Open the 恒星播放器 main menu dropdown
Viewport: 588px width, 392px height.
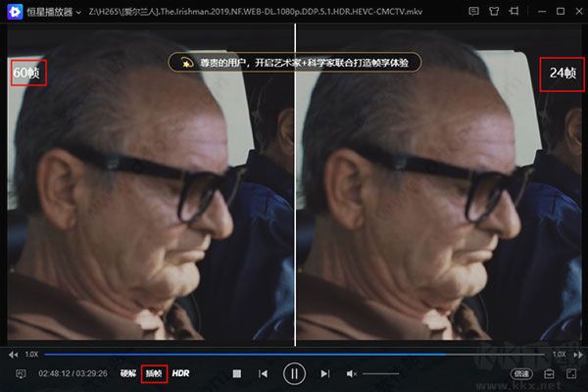[78, 13]
